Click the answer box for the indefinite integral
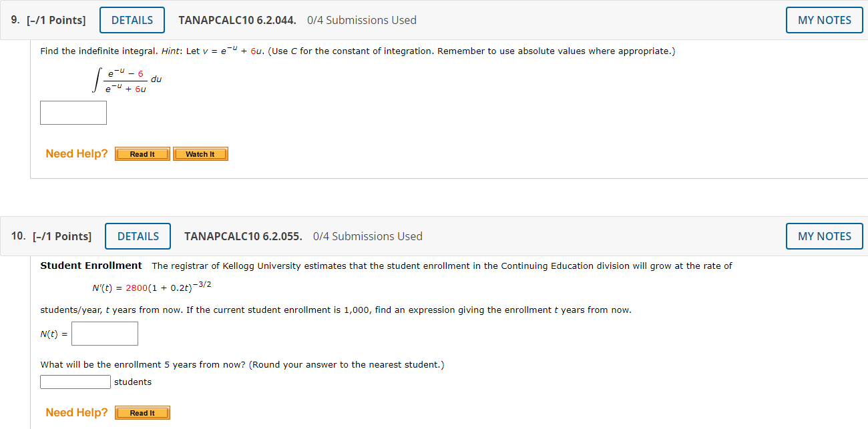The width and height of the screenshot is (868, 429). coord(73,112)
